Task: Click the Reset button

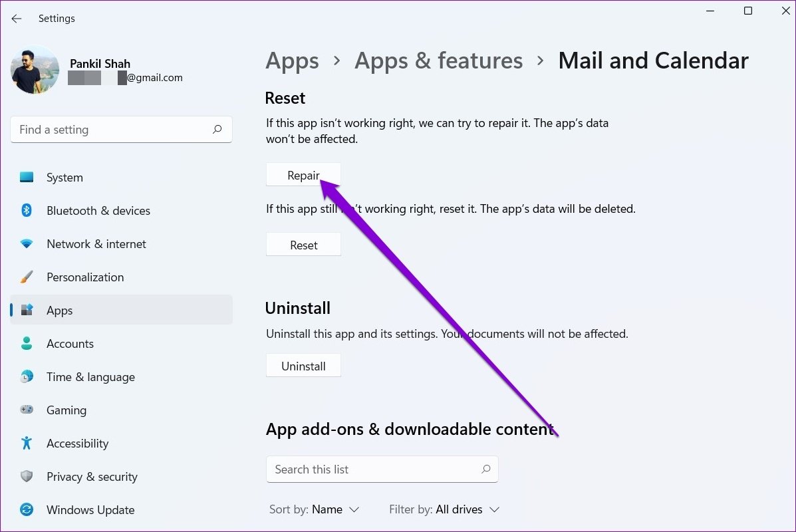Action: tap(303, 245)
